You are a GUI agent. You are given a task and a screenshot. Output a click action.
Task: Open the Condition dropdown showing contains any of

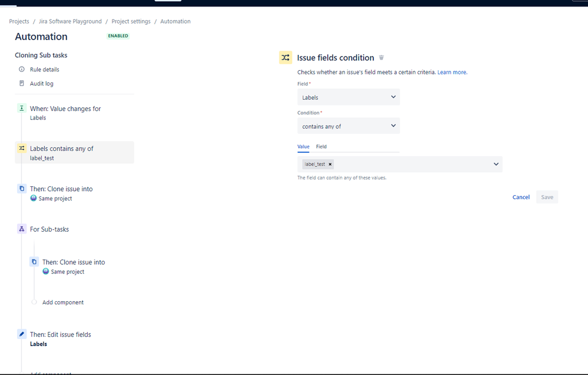click(348, 126)
